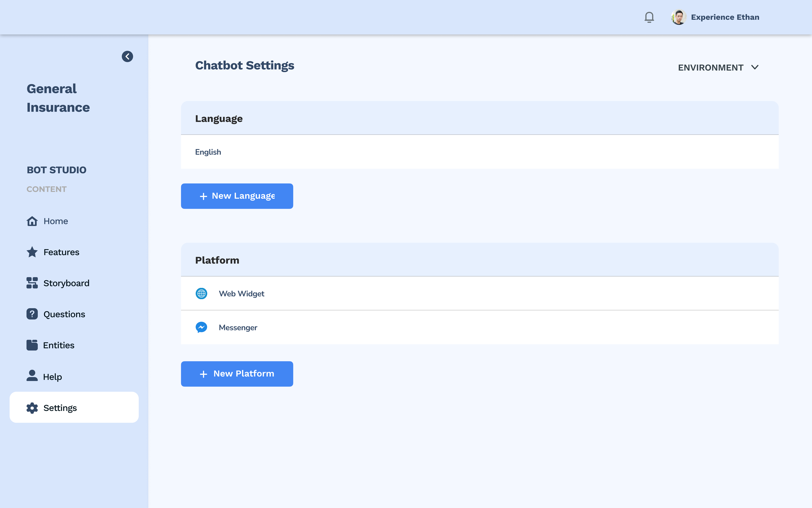Image resolution: width=812 pixels, height=508 pixels.
Task: Add a New Platform
Action: tap(237, 374)
